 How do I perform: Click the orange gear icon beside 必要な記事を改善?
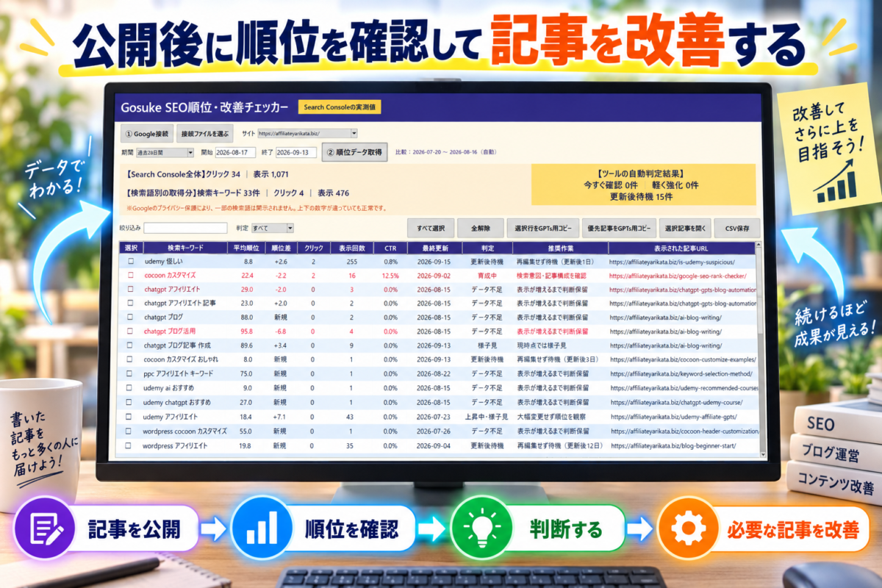[688, 529]
